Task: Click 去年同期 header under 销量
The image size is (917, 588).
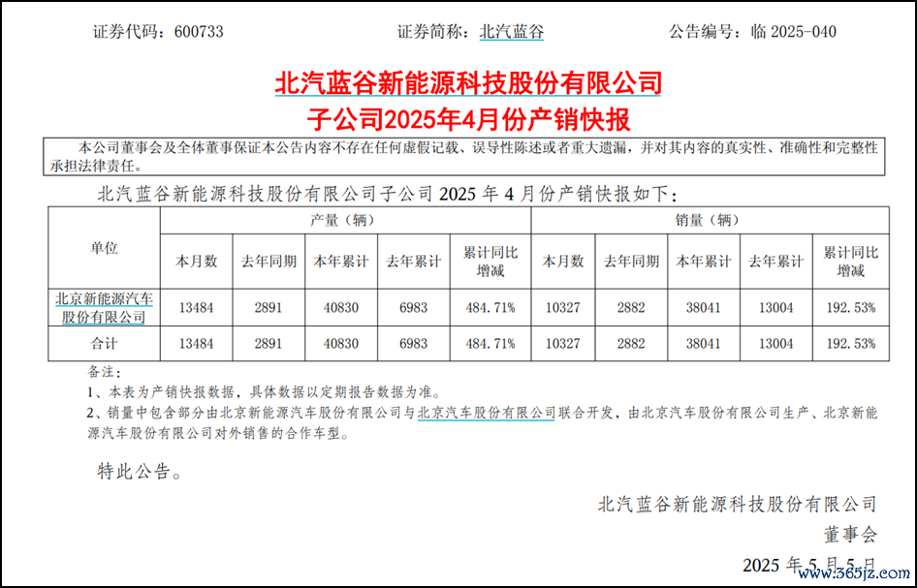Action: point(632,262)
